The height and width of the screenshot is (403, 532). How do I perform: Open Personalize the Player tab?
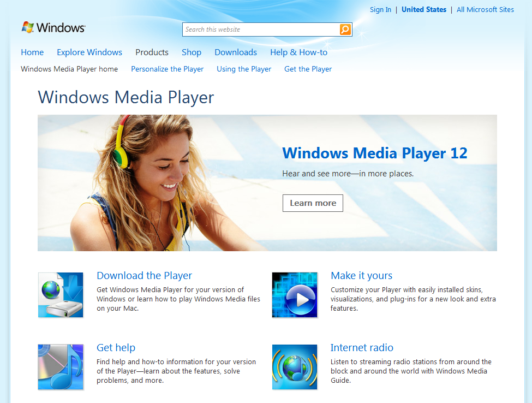click(x=168, y=69)
